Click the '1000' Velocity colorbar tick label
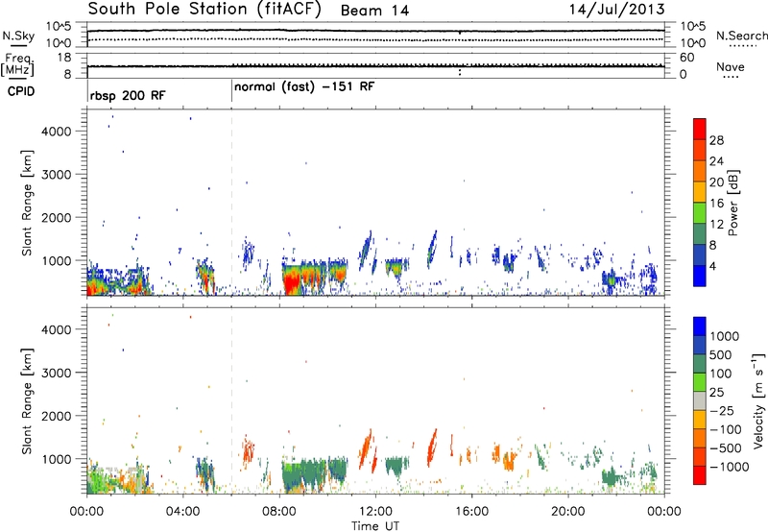The image size is (768, 532). click(x=724, y=336)
